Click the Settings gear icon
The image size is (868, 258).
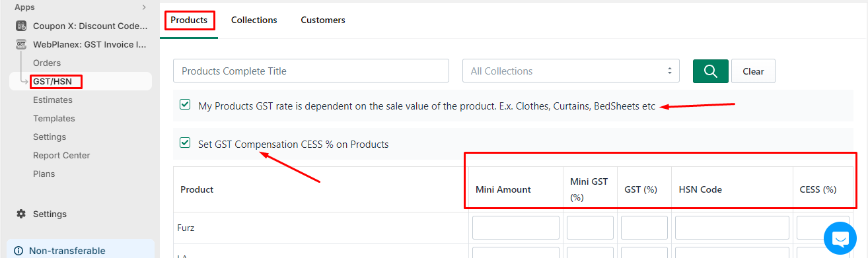21,214
